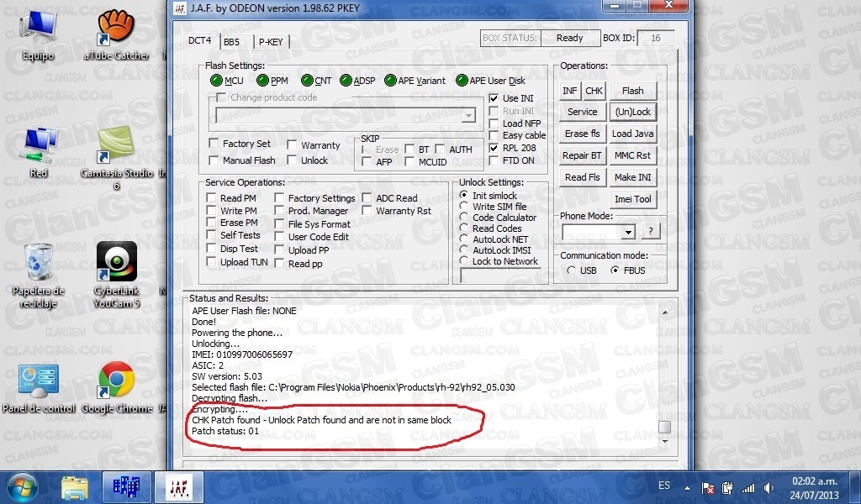Click the blue grid taskbar application icon
The height and width of the screenshot is (504, 861).
[x=126, y=487]
